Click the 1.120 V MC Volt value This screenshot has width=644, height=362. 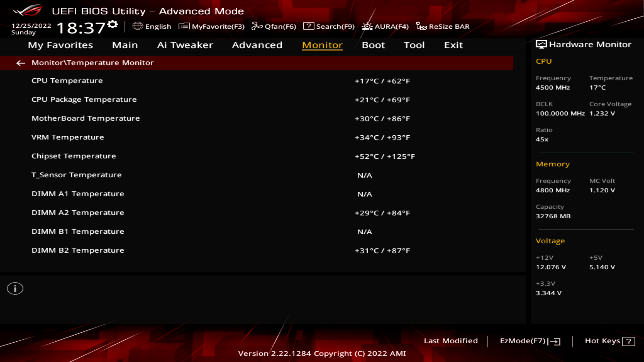[602, 190]
